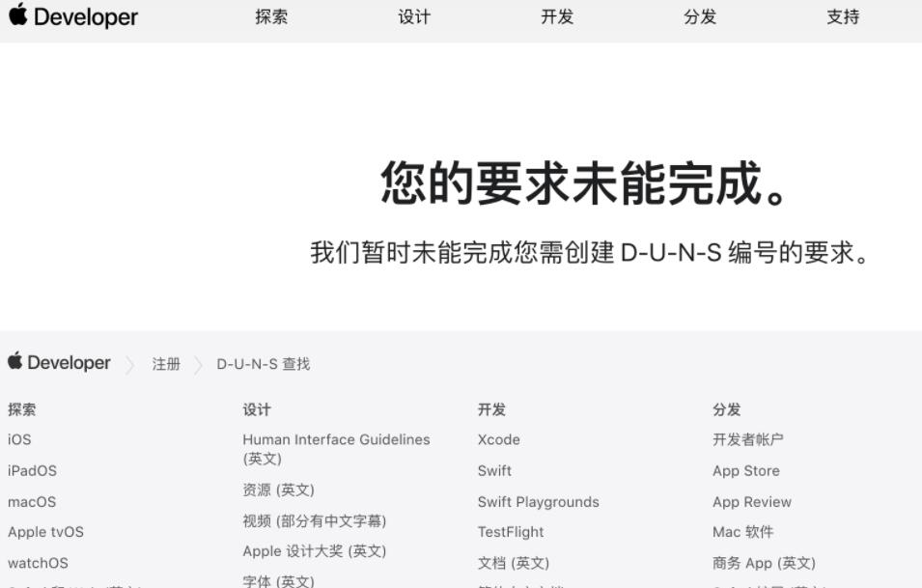Screen dimensions: 922x588
Task: Open 资源 (英文) design link
Action: pyautogui.click(x=279, y=490)
